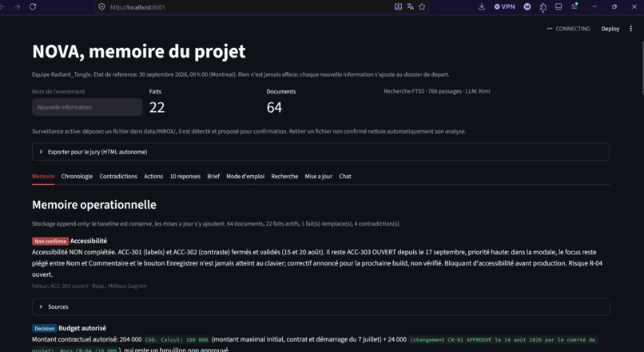Image resolution: width=644 pixels, height=352 pixels.
Task: Go to the Actions tab
Action: pos(153,176)
